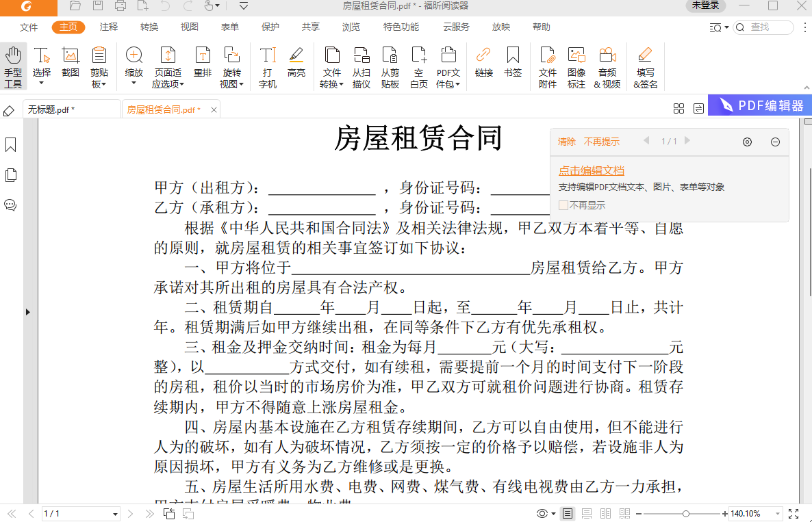Image resolution: width=812 pixels, height=522 pixels.
Task: Open the zoom percentage dropdown at bottom right
Action: pyautogui.click(x=774, y=512)
